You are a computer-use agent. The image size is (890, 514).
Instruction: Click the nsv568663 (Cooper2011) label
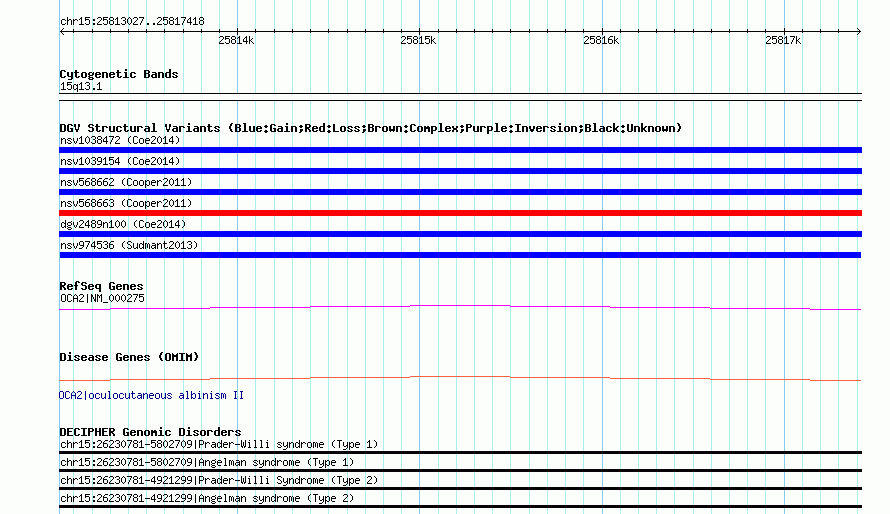coord(126,203)
